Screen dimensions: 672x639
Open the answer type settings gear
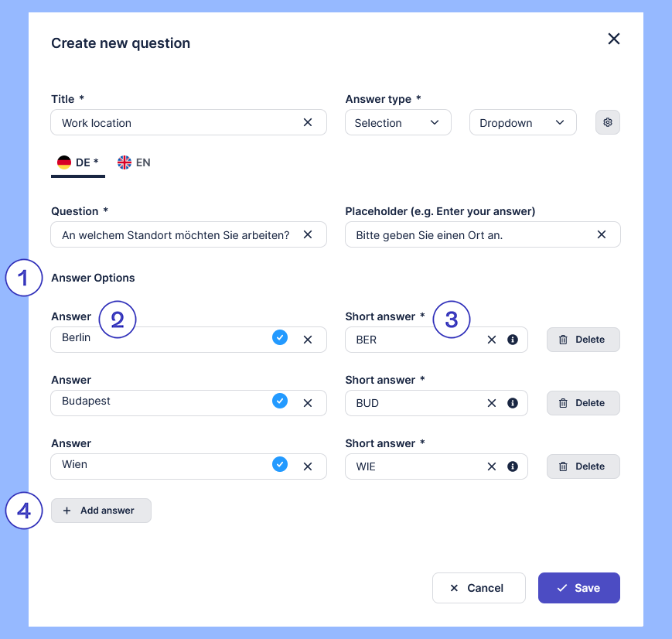[608, 122]
